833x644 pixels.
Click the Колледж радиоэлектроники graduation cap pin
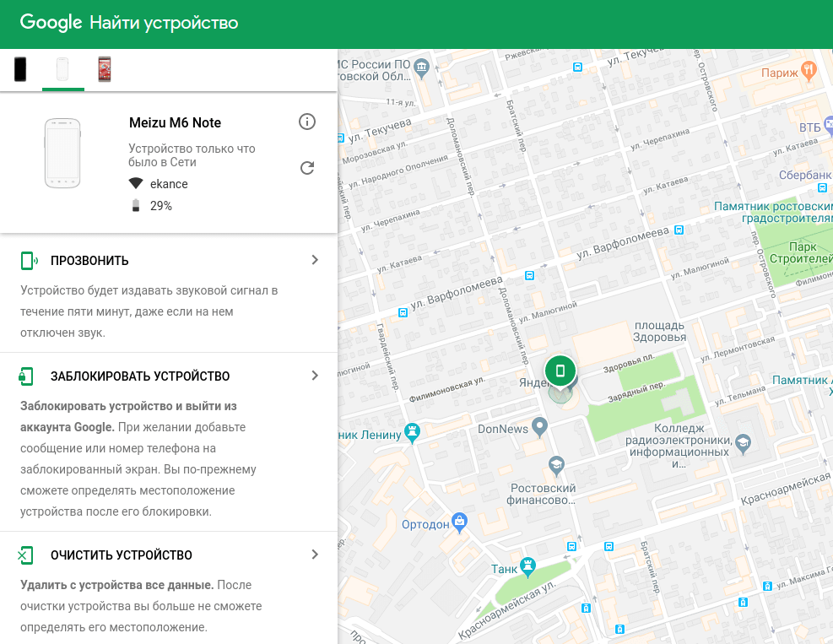[x=744, y=444]
